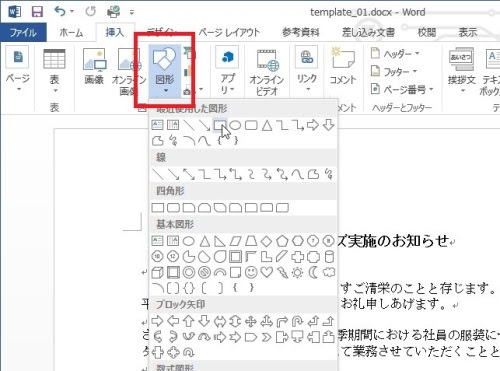The image size is (500, 371).
Task: Select the hexagon shape in 基本図形
Action: pyautogui.click(x=297, y=241)
